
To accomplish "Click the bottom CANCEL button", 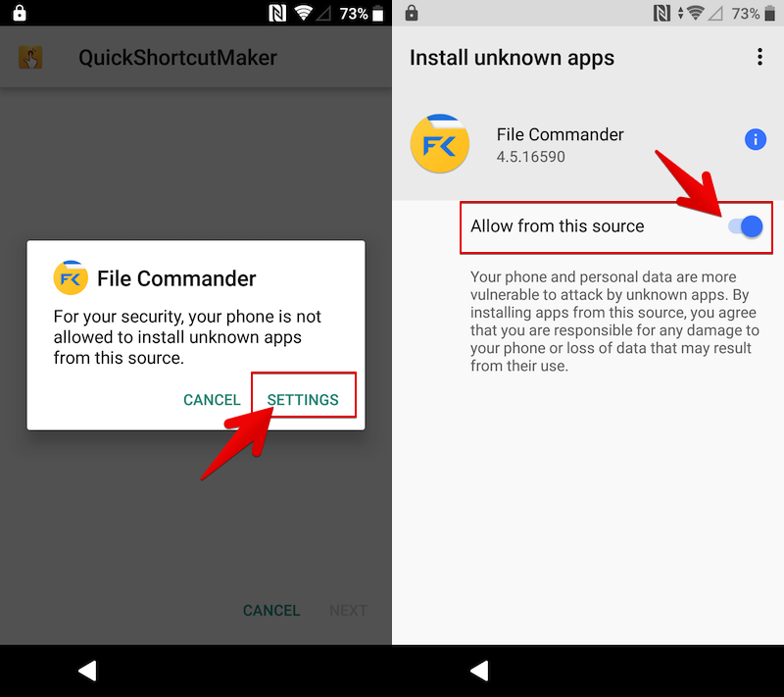I will [x=271, y=610].
